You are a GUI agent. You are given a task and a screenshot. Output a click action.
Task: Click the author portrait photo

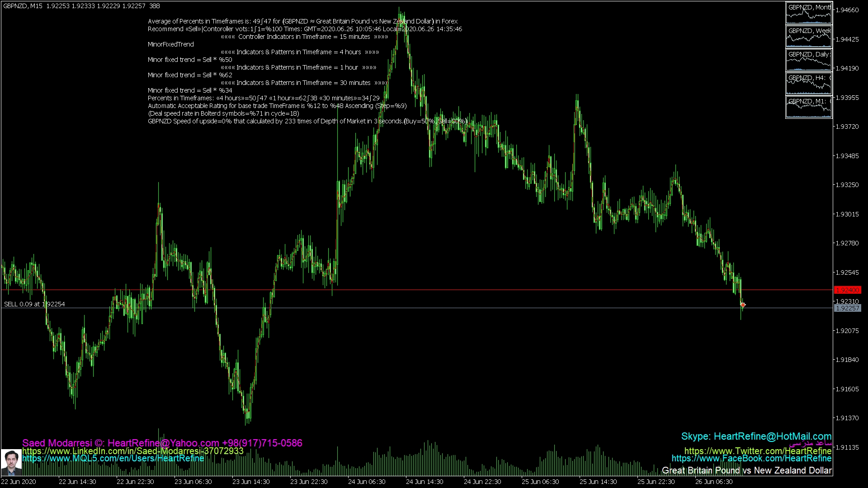tap(11, 462)
